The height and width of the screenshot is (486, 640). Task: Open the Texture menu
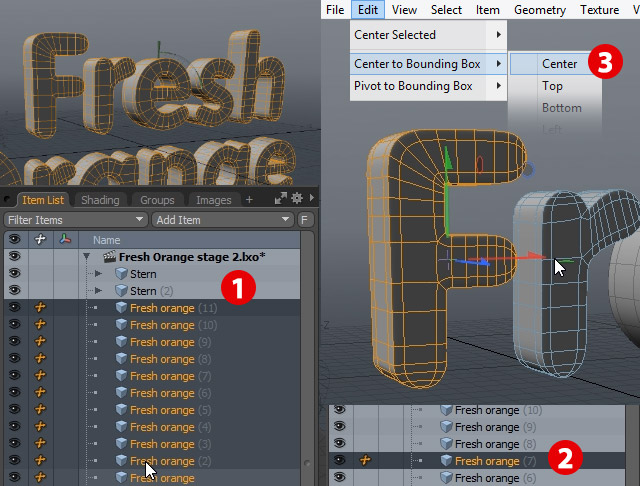[x=599, y=9]
